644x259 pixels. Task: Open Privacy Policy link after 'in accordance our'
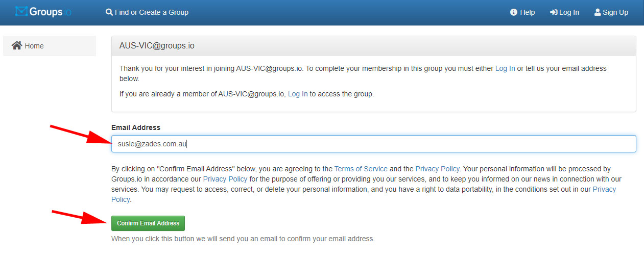coord(225,179)
